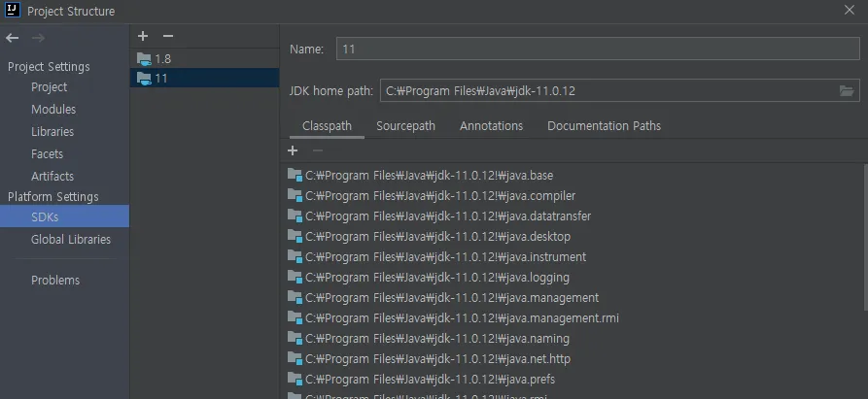Viewport: 868px width, 399px height.
Task: Open Artifacts settings
Action: coord(52,177)
